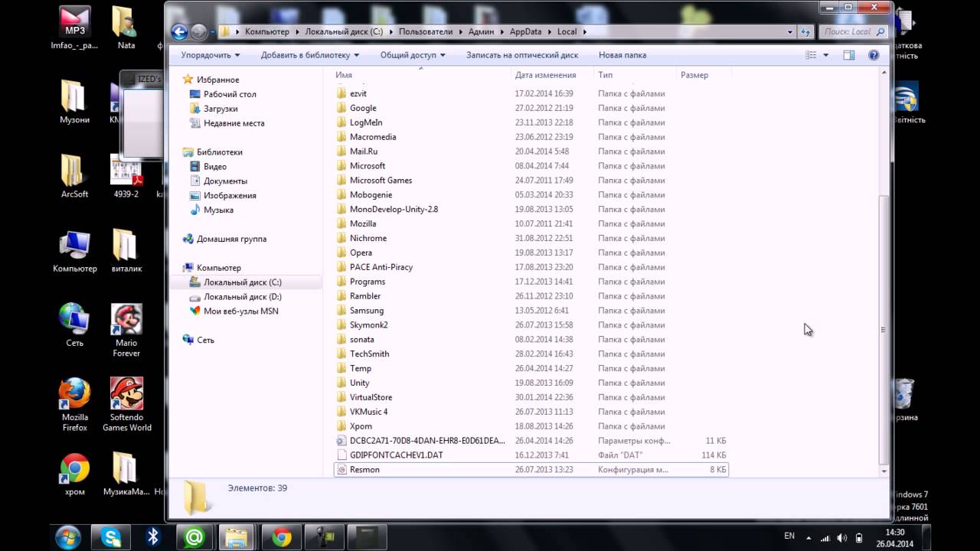The image size is (980, 551).
Task: Open the Документы library
Action: [x=225, y=181]
